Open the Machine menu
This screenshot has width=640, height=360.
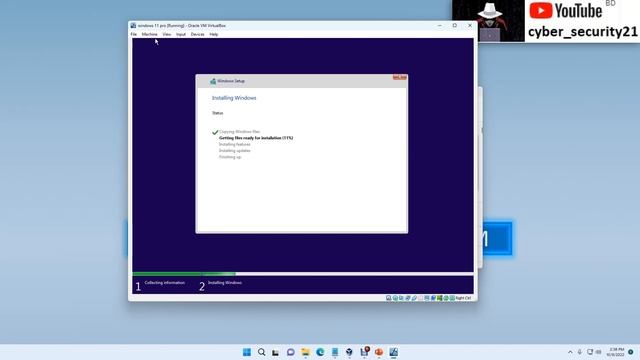[x=149, y=34]
